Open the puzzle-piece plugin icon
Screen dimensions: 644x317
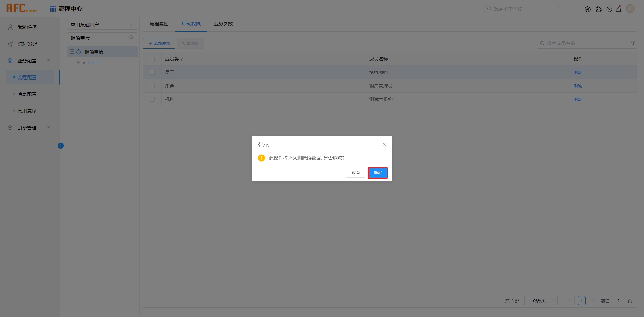click(x=599, y=9)
